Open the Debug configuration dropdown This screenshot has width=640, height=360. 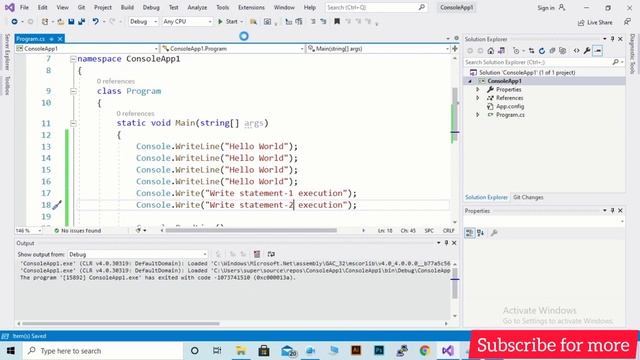click(143, 22)
